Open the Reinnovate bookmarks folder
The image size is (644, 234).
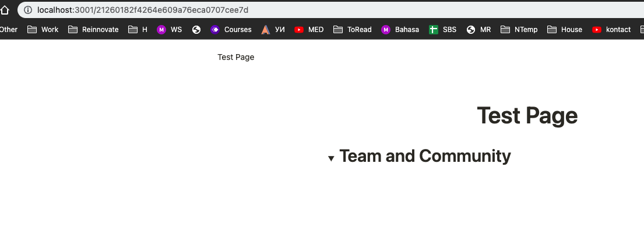coord(93,30)
